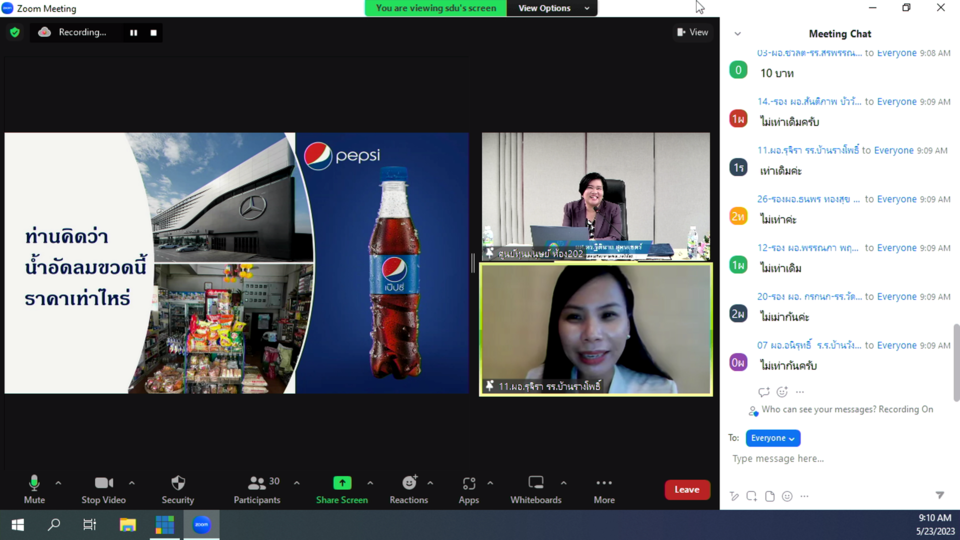Image resolution: width=960 pixels, height=540 pixels.
Task: Open Reactions emoji menu
Action: click(409, 489)
